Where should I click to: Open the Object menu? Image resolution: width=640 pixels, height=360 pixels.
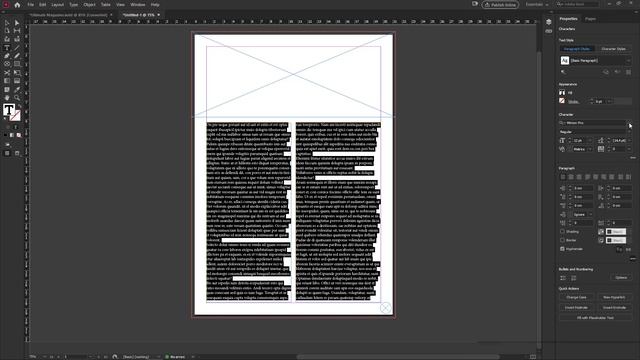[89, 5]
